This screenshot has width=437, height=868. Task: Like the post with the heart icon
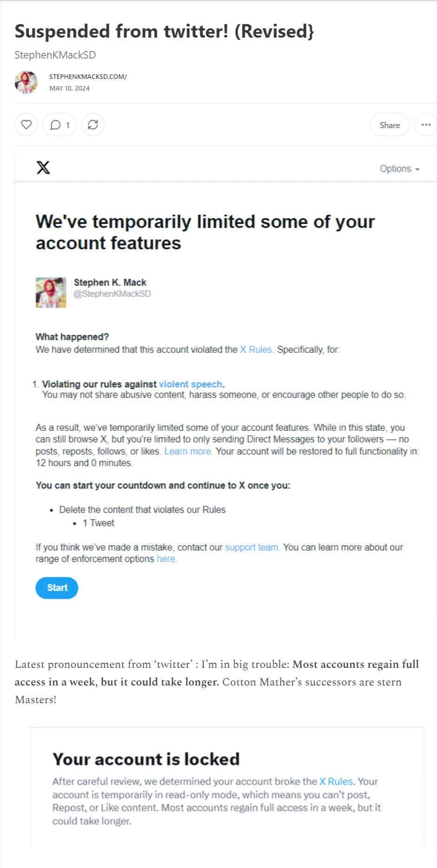click(26, 124)
